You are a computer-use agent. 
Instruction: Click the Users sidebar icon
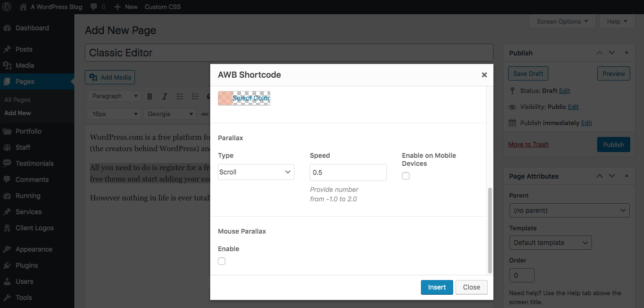pyautogui.click(x=7, y=281)
